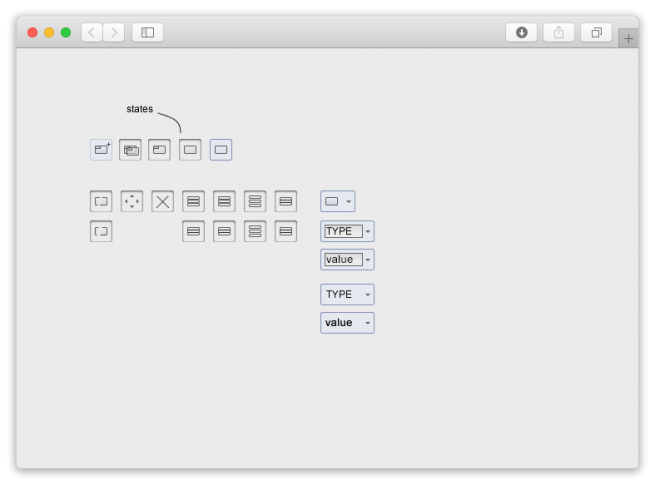
Task: Select the overlapping stacked windows icon
Action: click(131, 150)
